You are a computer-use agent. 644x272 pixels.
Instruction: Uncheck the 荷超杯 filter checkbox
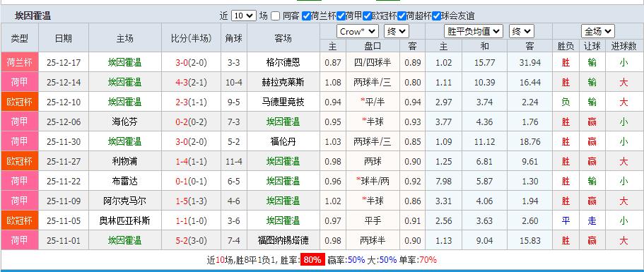point(402,16)
